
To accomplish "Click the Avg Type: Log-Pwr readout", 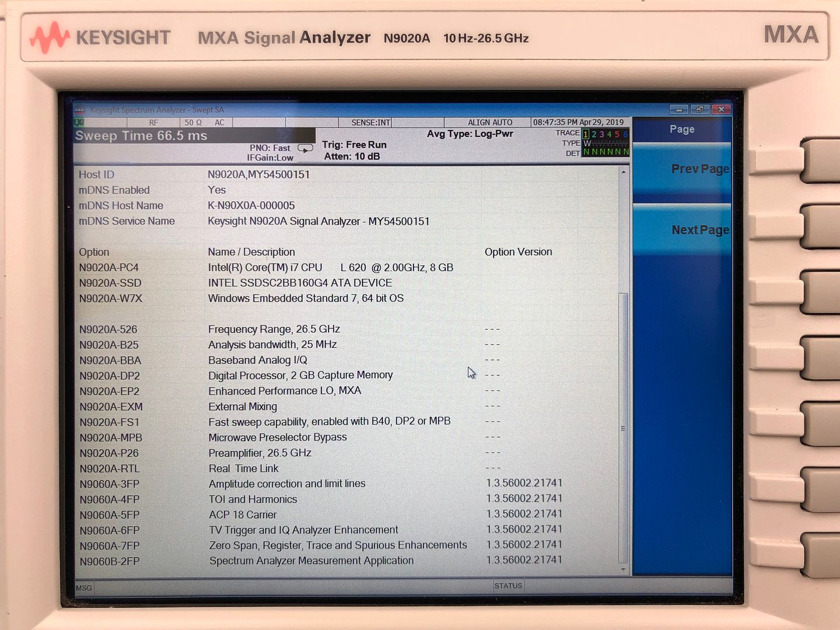I will pyautogui.click(x=470, y=134).
